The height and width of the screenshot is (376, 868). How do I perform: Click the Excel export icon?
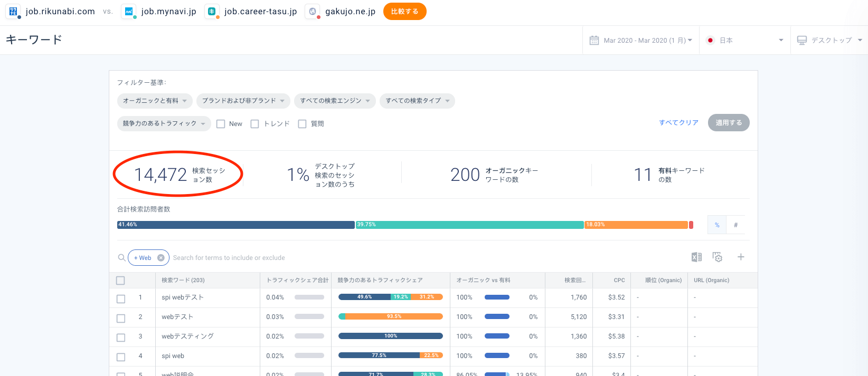coord(696,257)
